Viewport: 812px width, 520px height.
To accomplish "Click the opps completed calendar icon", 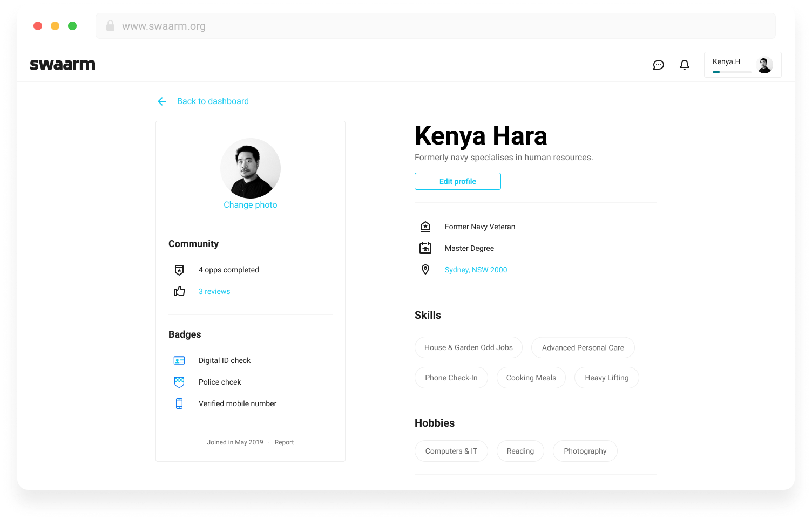I will coord(179,270).
